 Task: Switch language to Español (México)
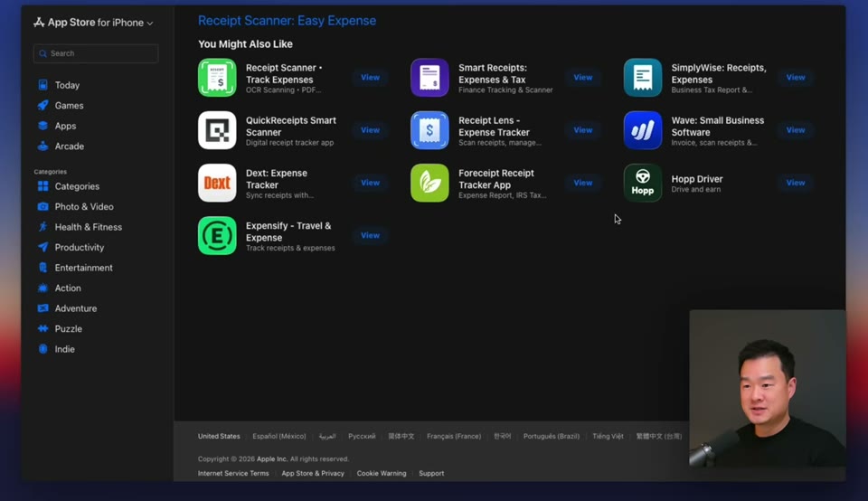[x=279, y=436]
